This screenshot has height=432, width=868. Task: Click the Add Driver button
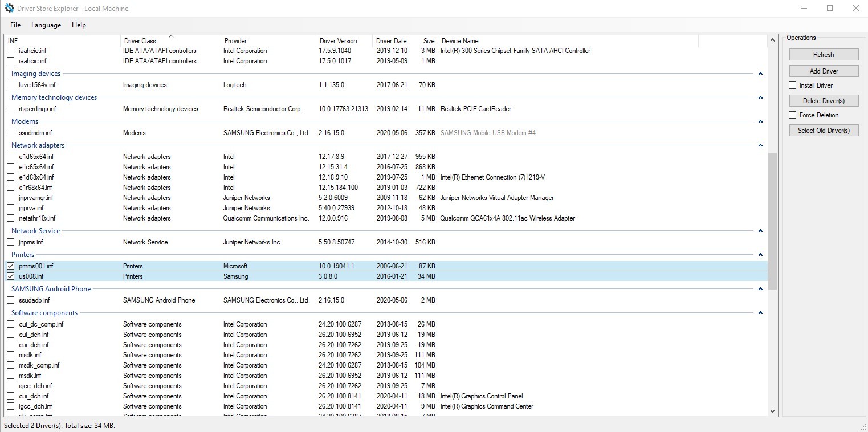pos(823,71)
